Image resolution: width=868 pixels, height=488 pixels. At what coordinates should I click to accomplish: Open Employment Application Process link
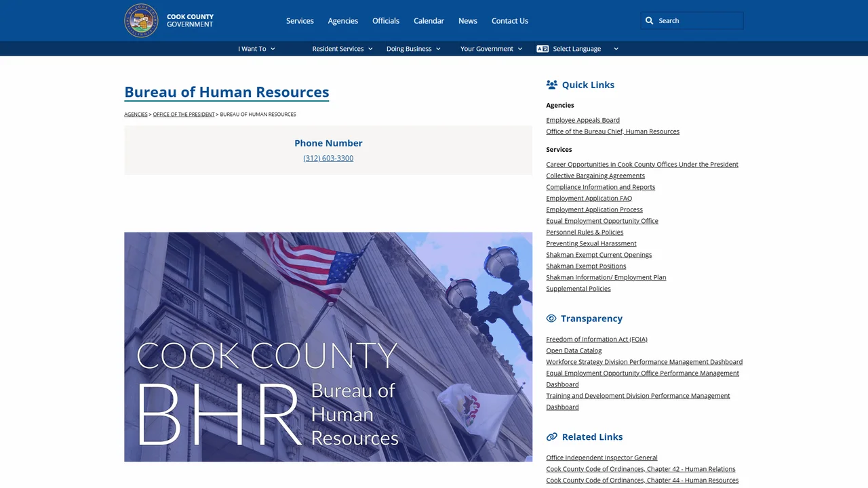595,209
